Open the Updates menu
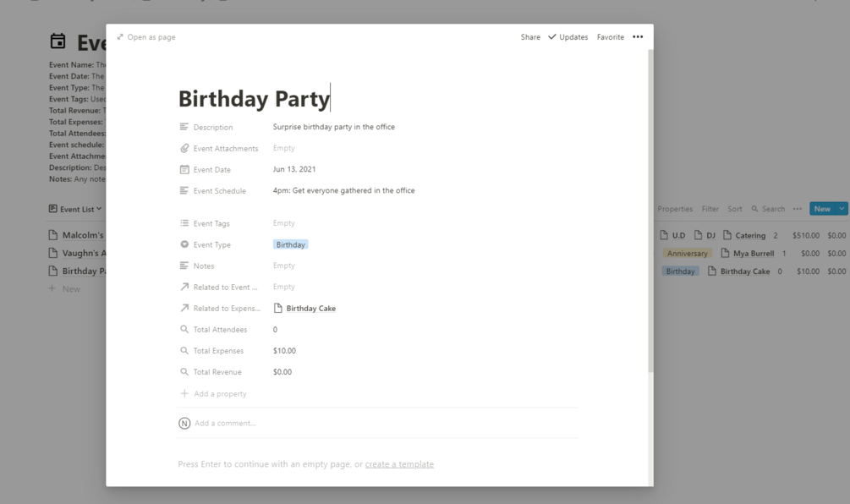 pyautogui.click(x=568, y=37)
